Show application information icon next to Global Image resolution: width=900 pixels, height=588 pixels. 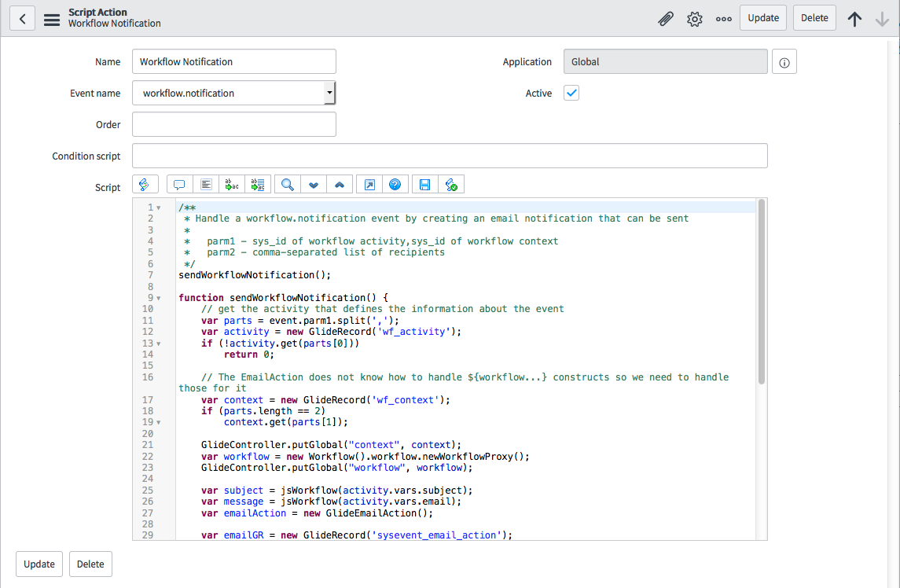[x=784, y=62]
